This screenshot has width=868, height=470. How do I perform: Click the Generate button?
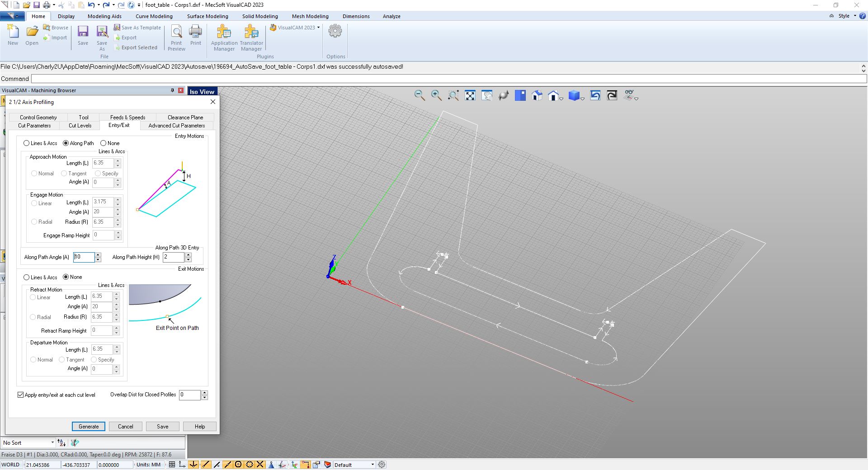89,427
